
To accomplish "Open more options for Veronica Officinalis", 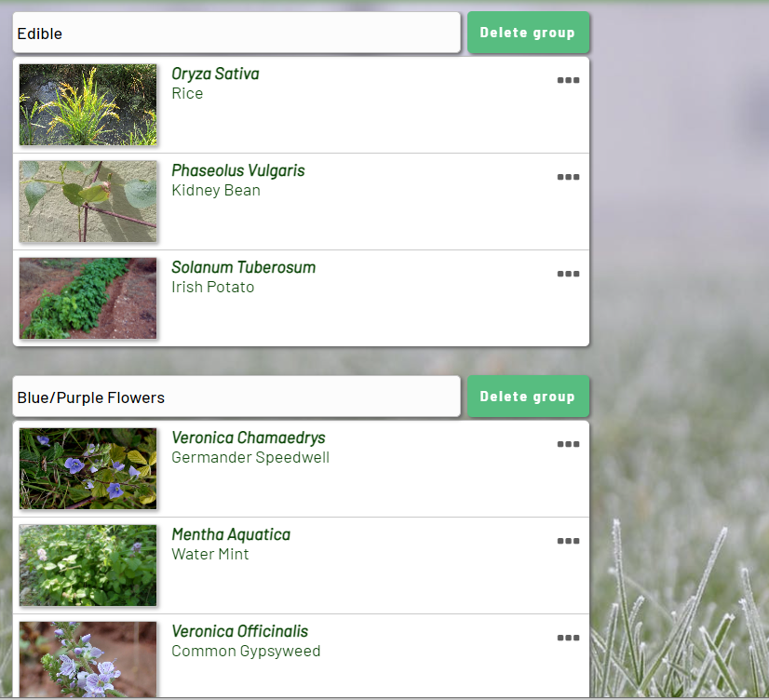I will click(568, 638).
